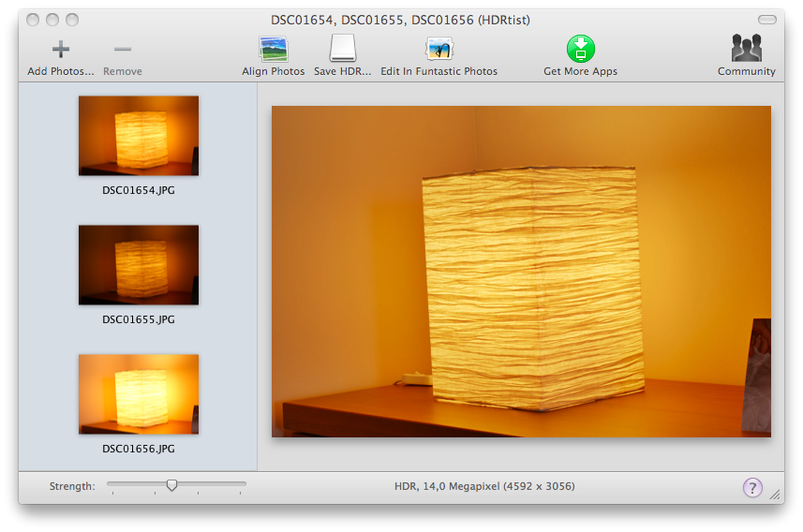Image resolution: width=803 pixels, height=532 pixels.
Task: Open Edit In Funtastic Photos
Action: tap(439, 50)
